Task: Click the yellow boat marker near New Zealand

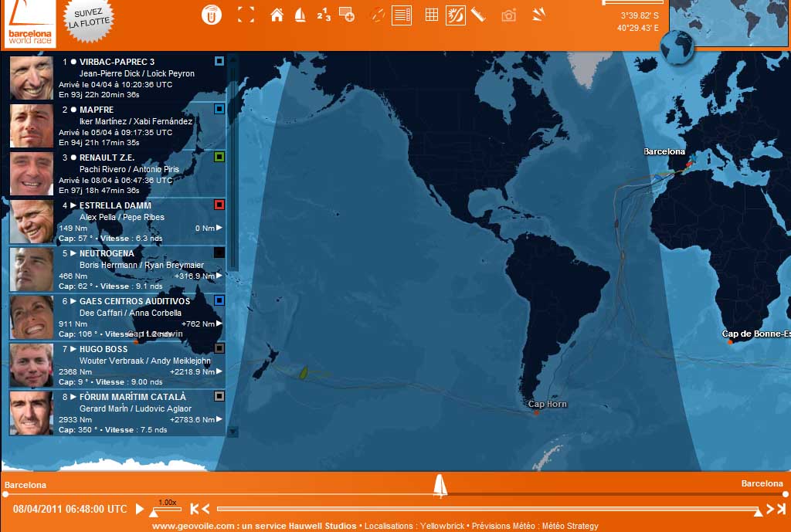Action: (304, 372)
